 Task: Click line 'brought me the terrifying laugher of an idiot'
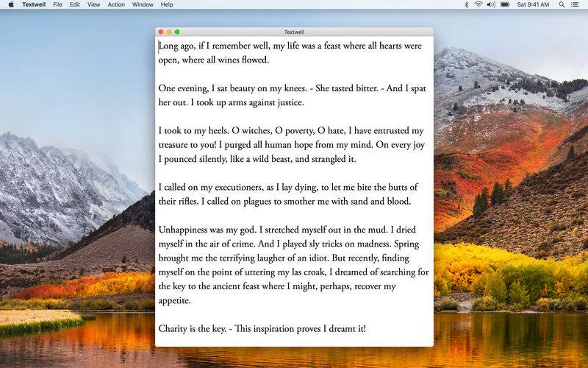[284, 258]
